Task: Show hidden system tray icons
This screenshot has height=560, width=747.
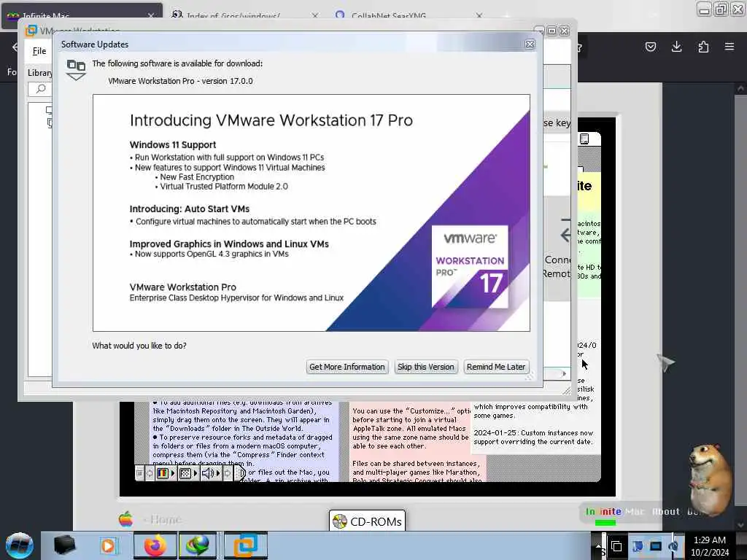Action: coord(597,545)
